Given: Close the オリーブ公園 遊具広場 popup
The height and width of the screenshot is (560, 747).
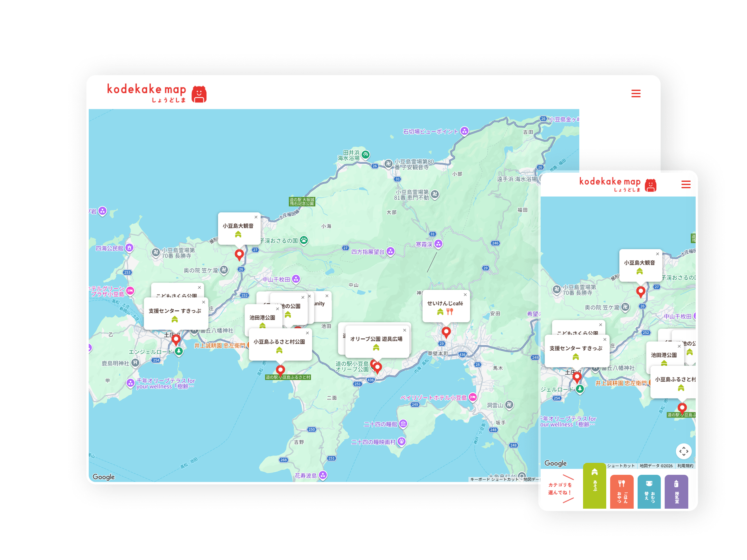Looking at the screenshot, I should click(x=405, y=330).
